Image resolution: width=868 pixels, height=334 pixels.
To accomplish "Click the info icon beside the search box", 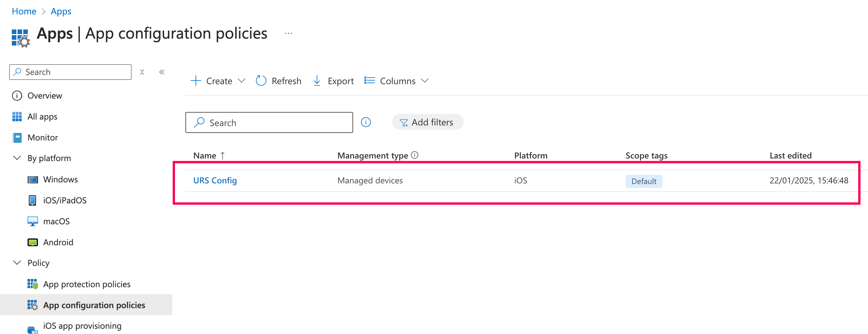I will pos(366,122).
